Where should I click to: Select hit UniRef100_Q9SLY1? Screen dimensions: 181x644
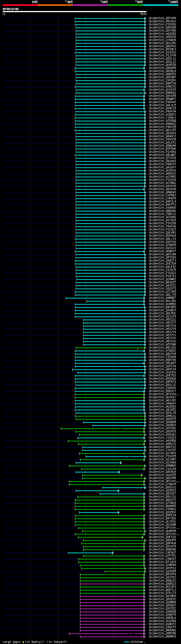pyautogui.click(x=162, y=59)
